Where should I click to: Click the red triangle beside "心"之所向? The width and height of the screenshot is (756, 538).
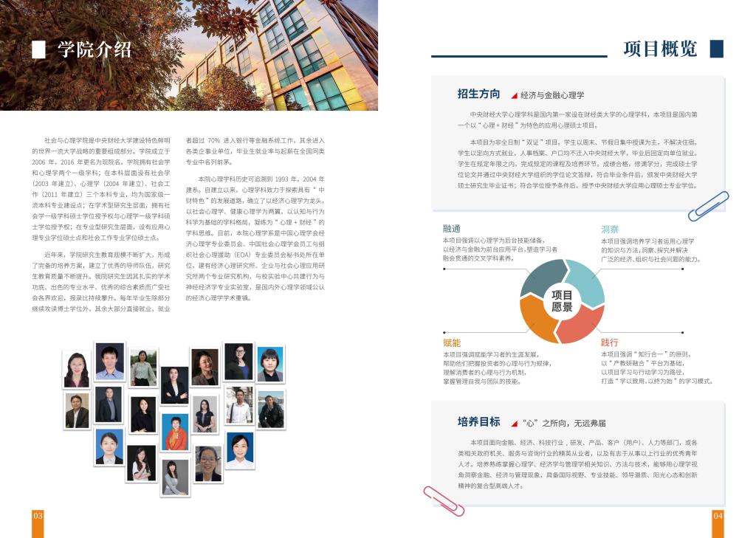coord(514,424)
